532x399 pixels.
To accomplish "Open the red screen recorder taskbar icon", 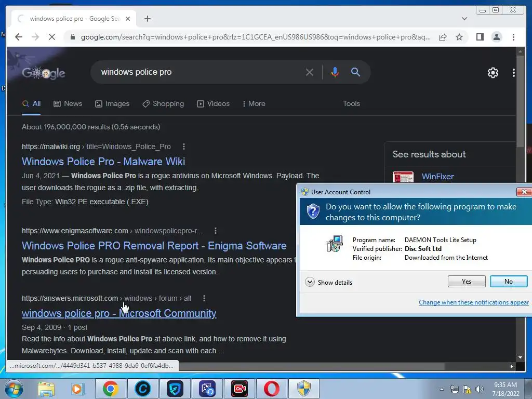I will (x=240, y=389).
